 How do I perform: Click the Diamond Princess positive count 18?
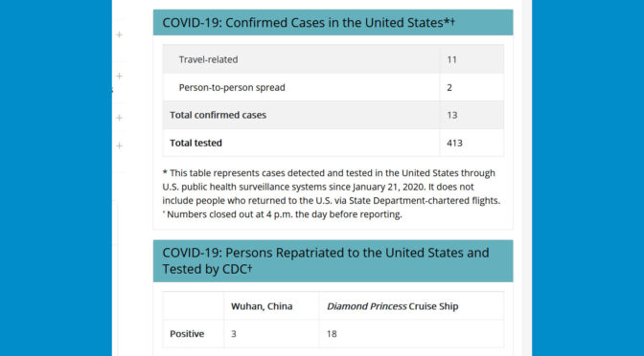[x=332, y=334]
